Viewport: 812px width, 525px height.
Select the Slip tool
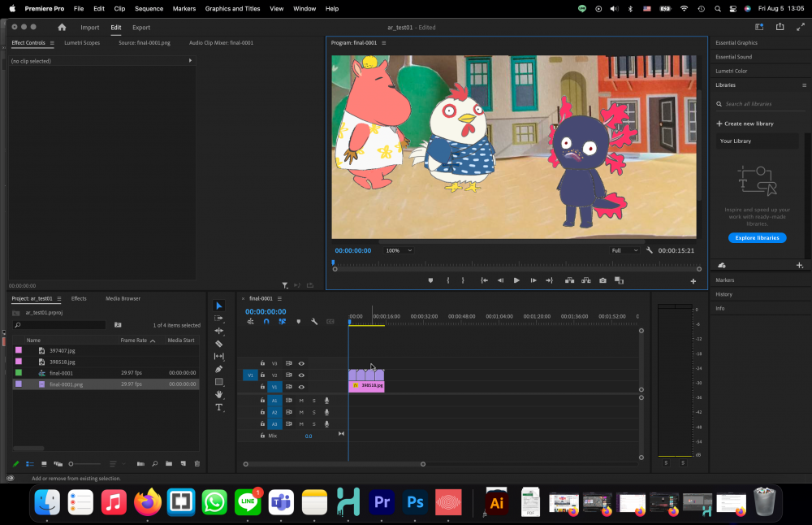point(218,356)
